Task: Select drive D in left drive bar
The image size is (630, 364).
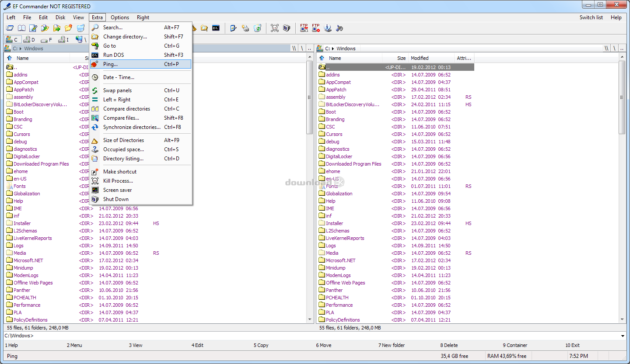Action: point(29,40)
